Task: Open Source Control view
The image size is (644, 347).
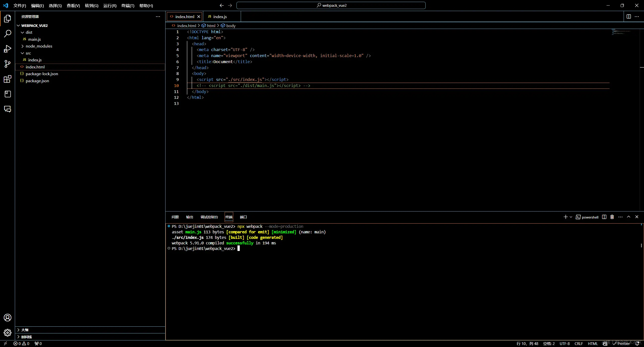Action: (8, 64)
